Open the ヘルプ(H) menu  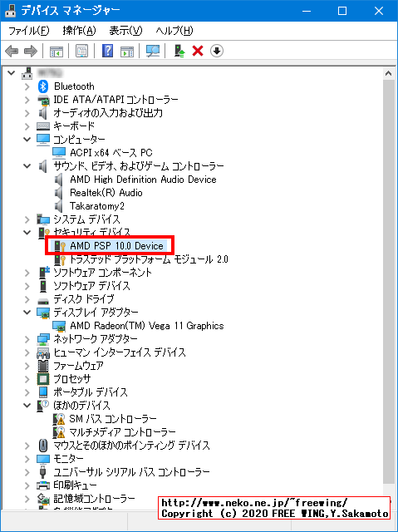pyautogui.click(x=174, y=31)
